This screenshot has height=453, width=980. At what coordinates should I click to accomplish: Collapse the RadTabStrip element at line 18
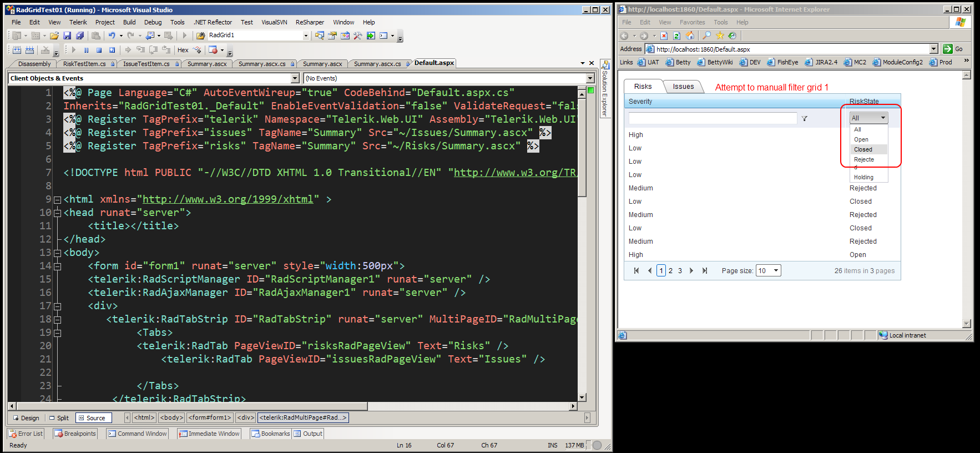coord(57,320)
